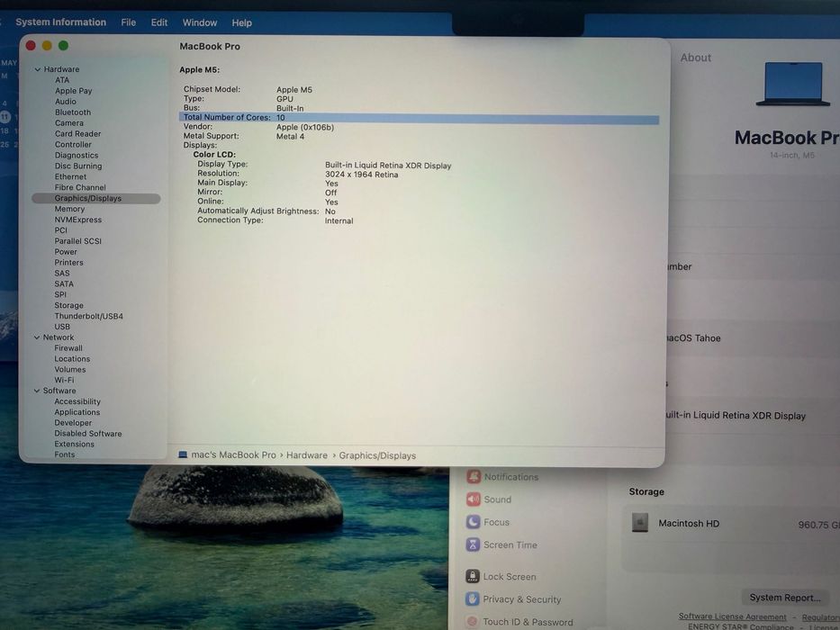Click Graphics/Displays in the path bar
Image resolution: width=840 pixels, height=630 pixels.
tap(377, 456)
